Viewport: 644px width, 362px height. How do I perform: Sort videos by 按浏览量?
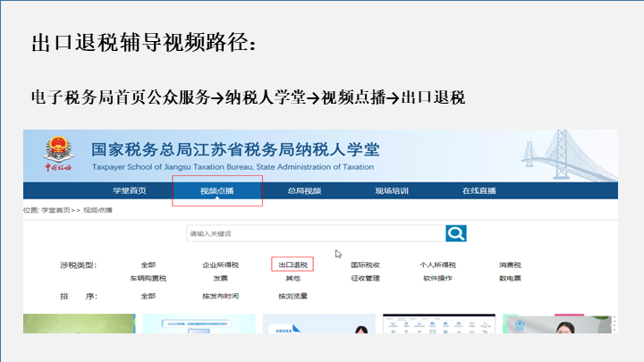292,296
